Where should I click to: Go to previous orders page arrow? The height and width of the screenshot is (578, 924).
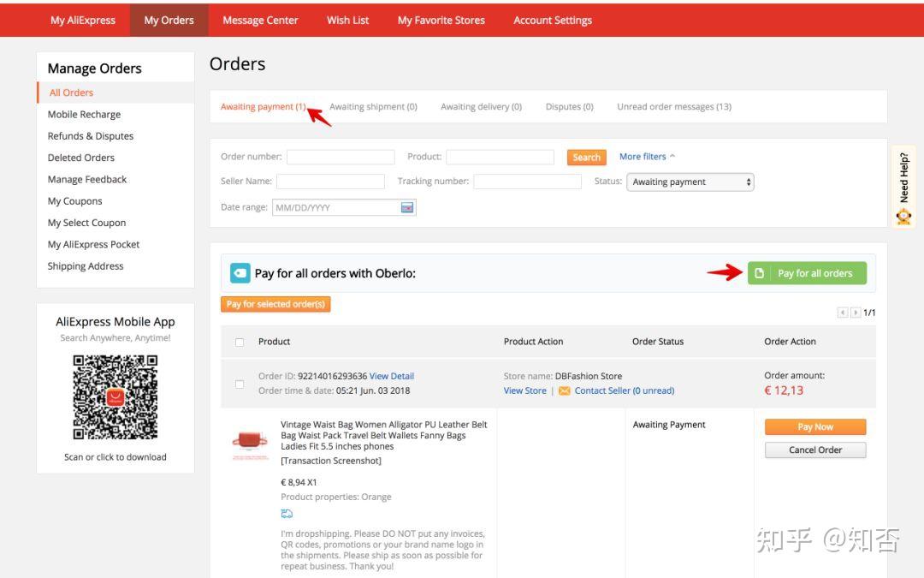click(x=843, y=313)
